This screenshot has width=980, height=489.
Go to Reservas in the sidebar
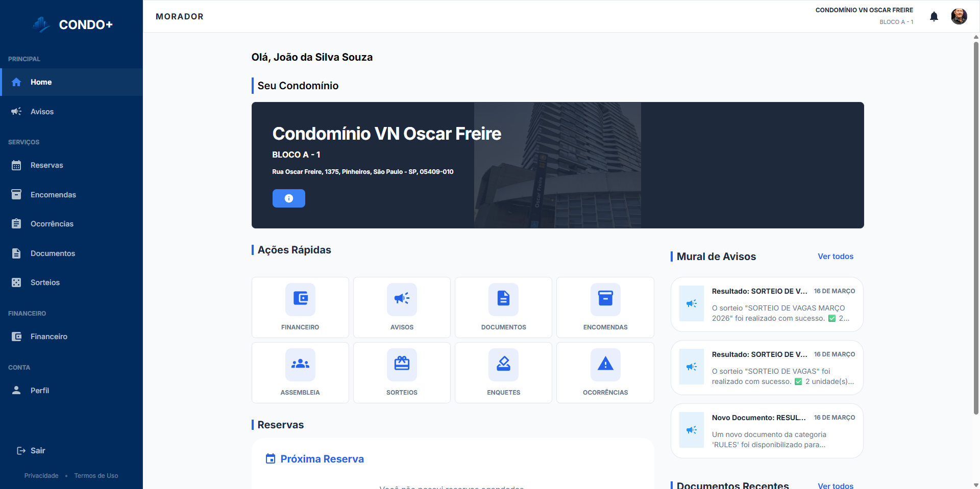point(46,165)
